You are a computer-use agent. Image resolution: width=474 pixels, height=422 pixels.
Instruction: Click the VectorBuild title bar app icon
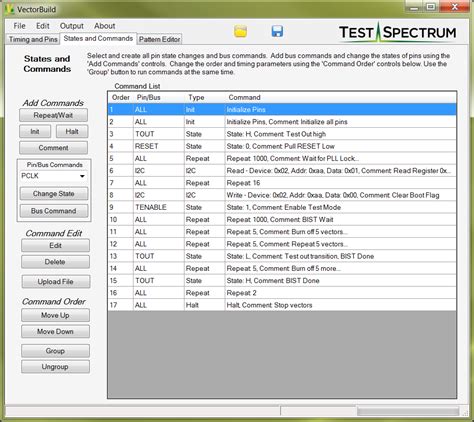pos(10,9)
